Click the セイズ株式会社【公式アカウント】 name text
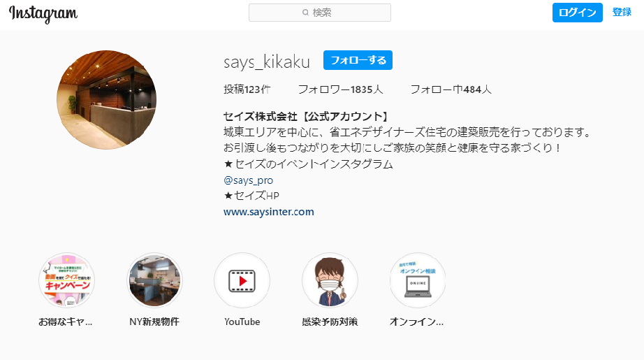The height and width of the screenshot is (360, 644). tap(307, 117)
